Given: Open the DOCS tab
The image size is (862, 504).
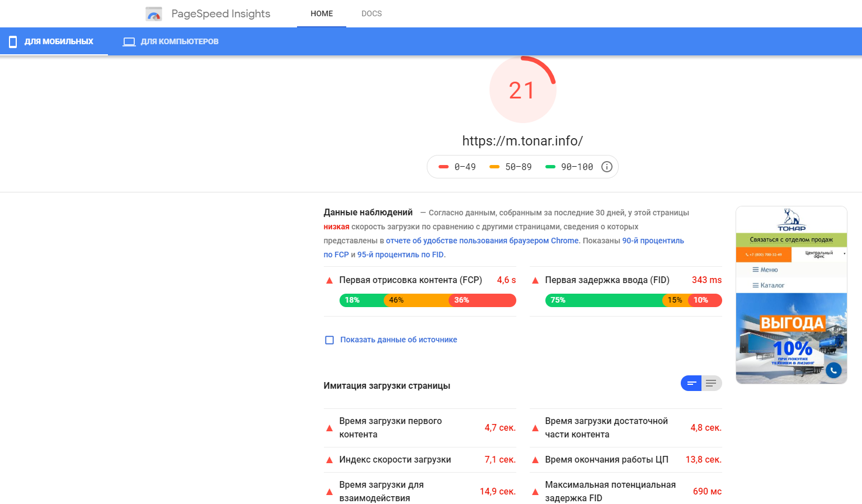Looking at the screenshot, I should (x=371, y=13).
